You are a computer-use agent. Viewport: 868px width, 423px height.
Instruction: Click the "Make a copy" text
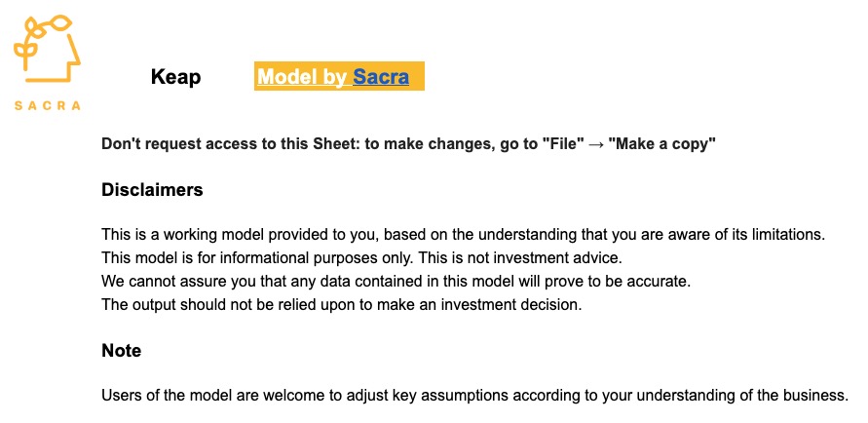662,144
